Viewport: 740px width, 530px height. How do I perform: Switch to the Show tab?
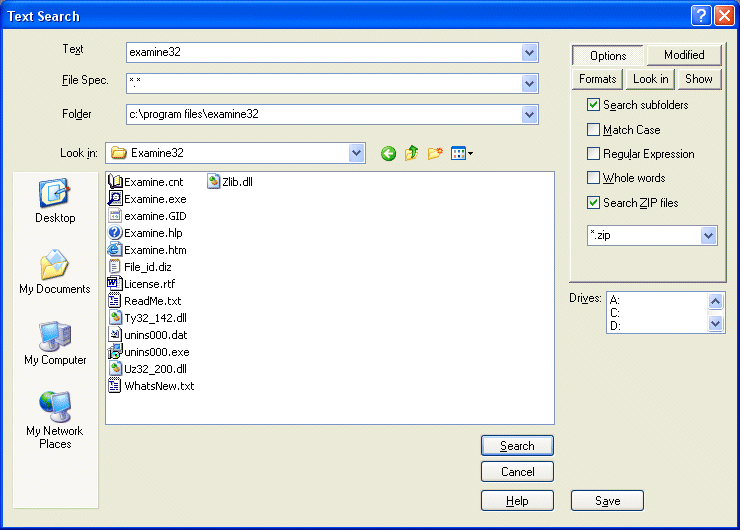point(698,79)
